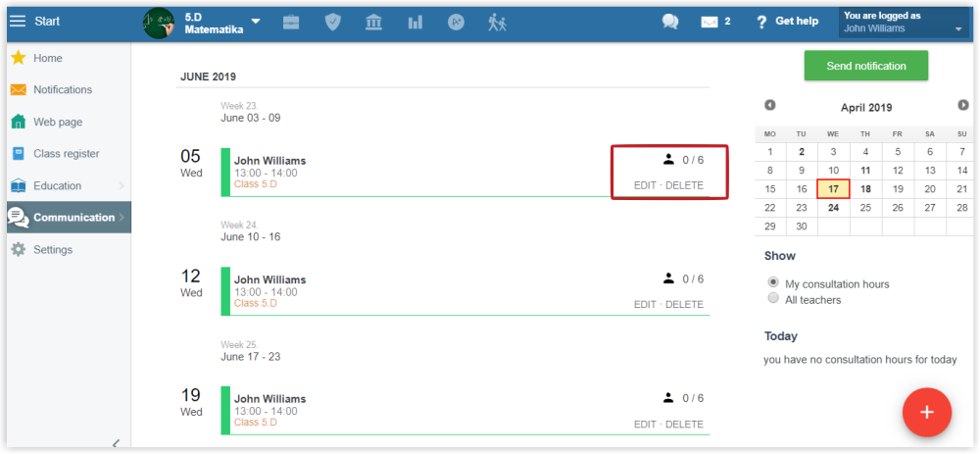Click person icon on June 05 entry
980x454 pixels.
[x=668, y=160]
